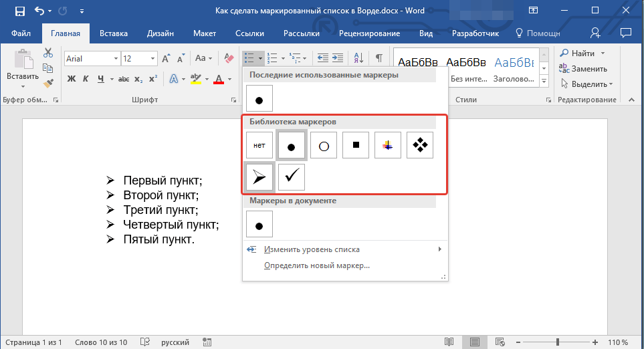The width and height of the screenshot is (644, 349).
Task: Sort text with the А-Я icon
Action: point(358,58)
